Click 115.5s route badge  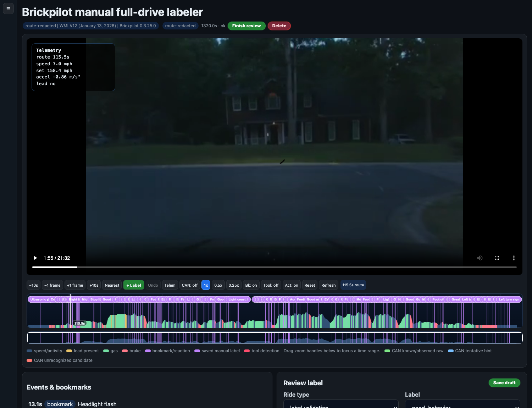tap(353, 285)
